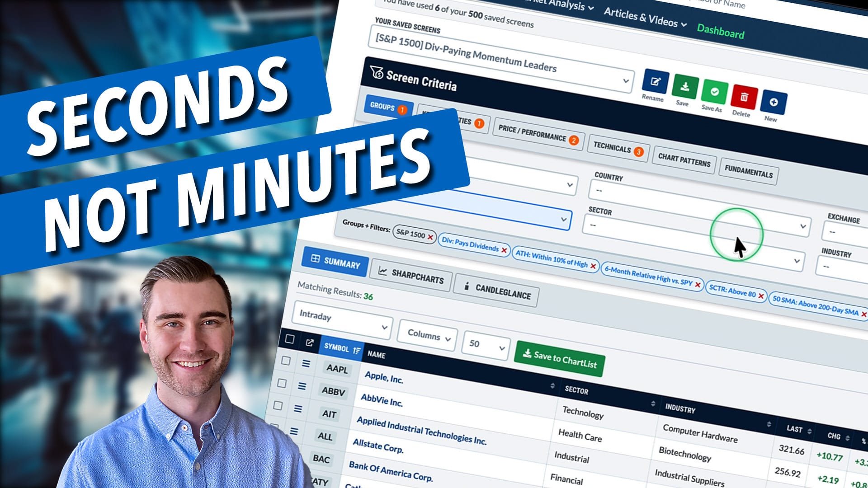Click the open-in-new-window icon in table header
The width and height of the screenshot is (868, 488).
[310, 343]
